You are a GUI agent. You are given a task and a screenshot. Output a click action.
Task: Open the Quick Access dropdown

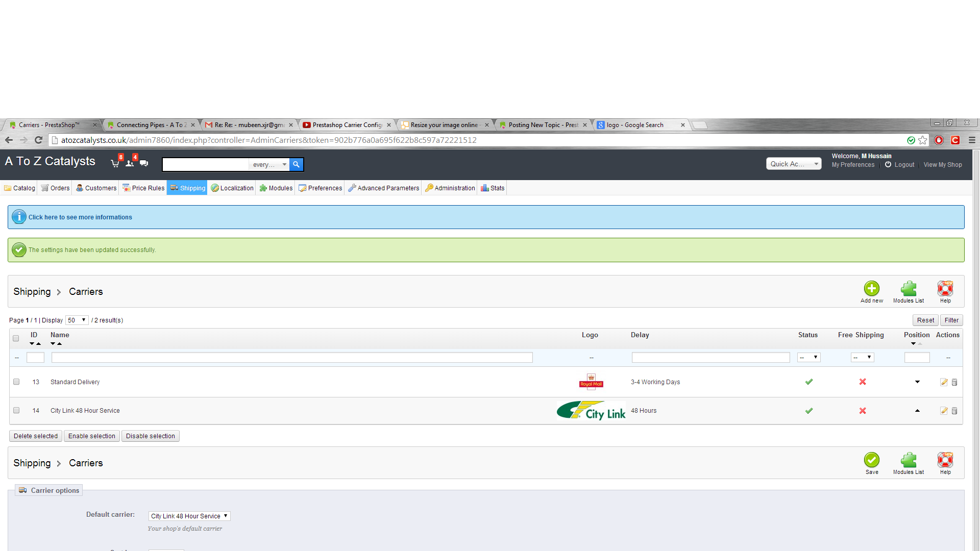pyautogui.click(x=793, y=164)
